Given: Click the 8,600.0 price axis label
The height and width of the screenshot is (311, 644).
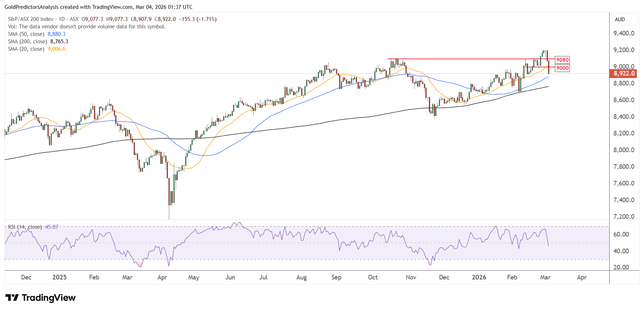Looking at the screenshot, I should pos(624,100).
